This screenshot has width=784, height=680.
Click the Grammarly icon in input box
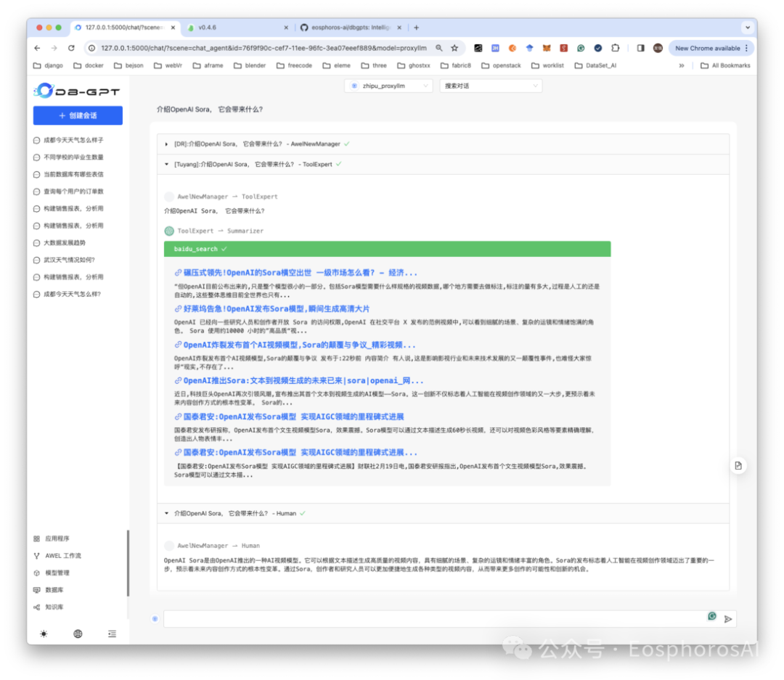click(712, 616)
